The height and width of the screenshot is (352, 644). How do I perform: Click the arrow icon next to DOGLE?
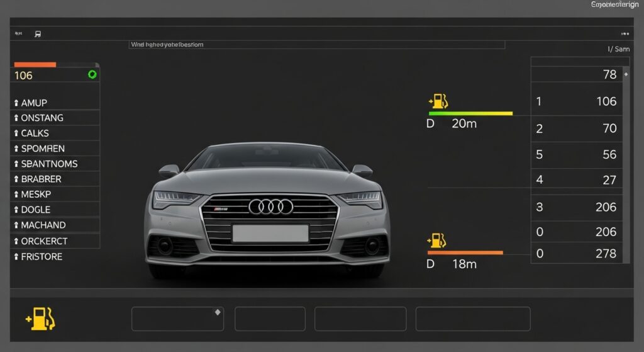point(16,210)
